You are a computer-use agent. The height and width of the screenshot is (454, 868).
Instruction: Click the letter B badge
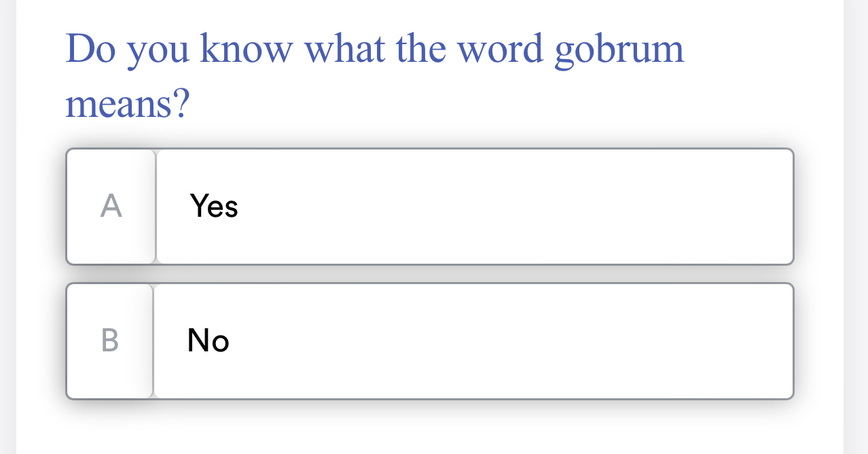(110, 340)
